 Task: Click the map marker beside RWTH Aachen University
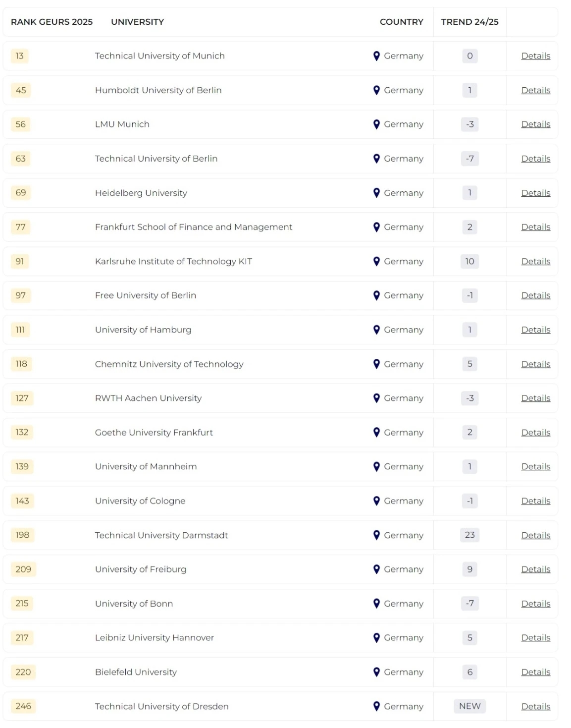coord(378,398)
